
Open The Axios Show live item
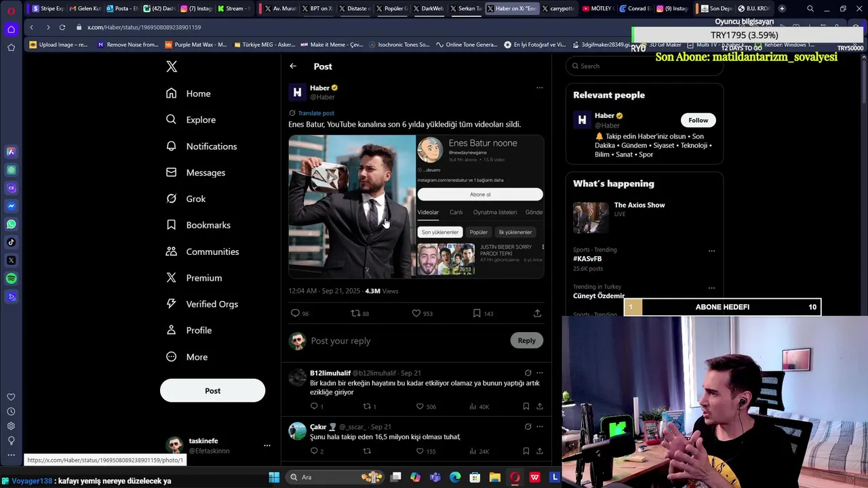click(x=644, y=217)
